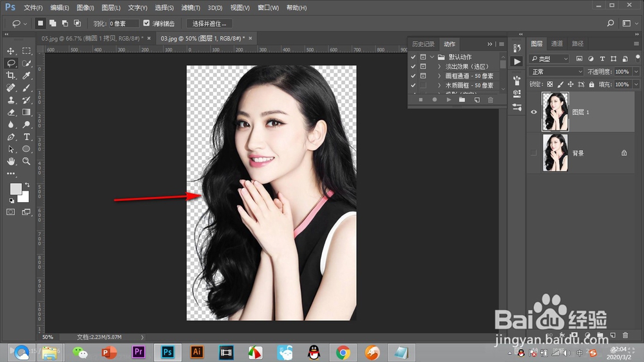Select the Lasso tool in toolbox

[11, 63]
